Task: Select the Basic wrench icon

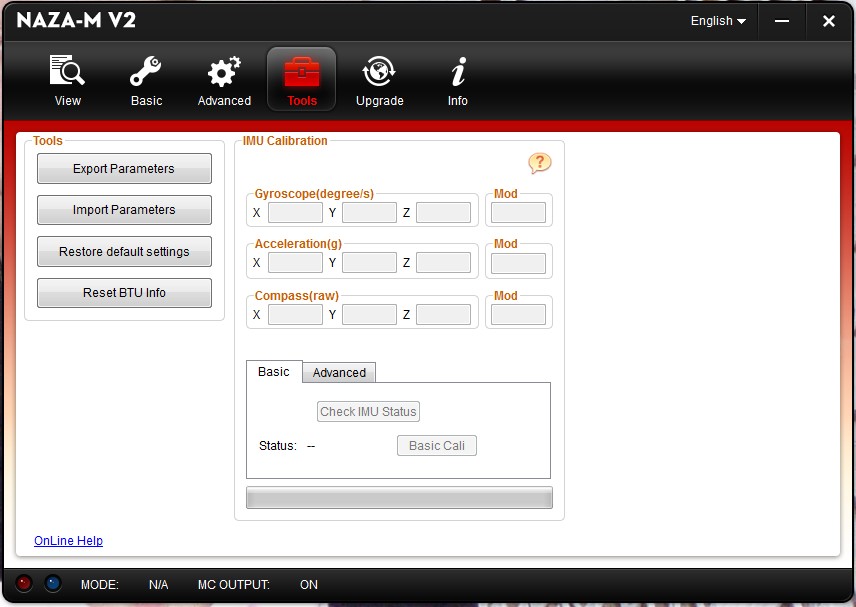Action: coord(146,73)
